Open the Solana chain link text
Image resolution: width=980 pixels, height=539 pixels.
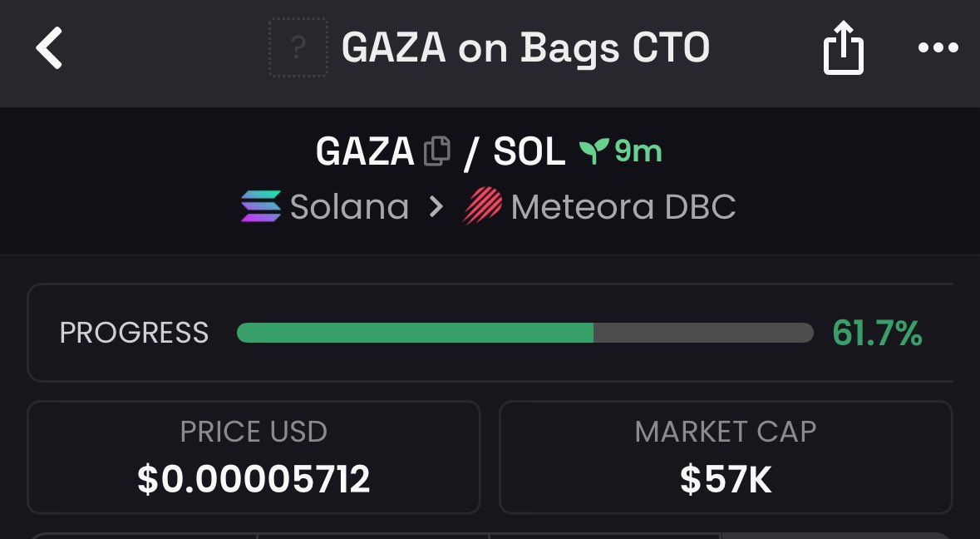[x=349, y=207]
